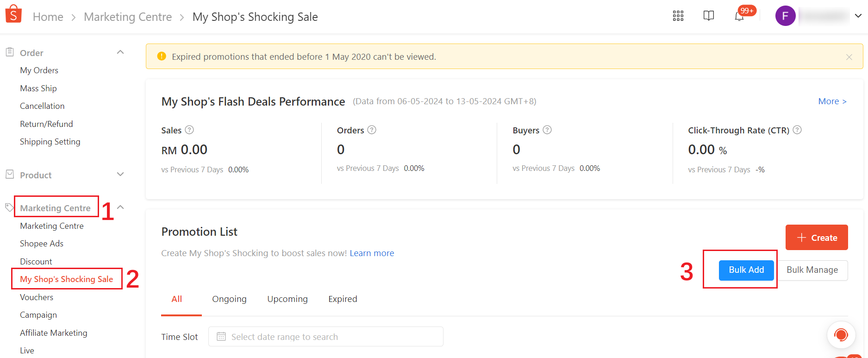
Task: Open the seller education book icon
Action: [708, 16]
